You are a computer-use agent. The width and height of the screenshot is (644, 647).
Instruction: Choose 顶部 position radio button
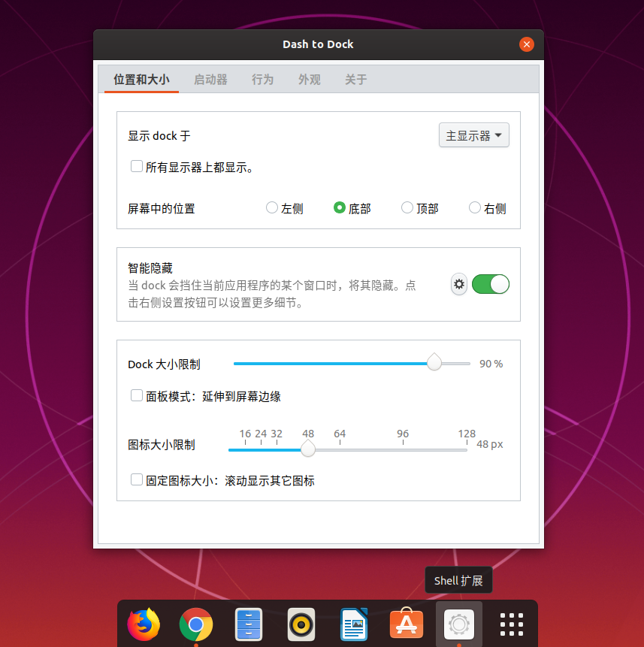coord(407,207)
